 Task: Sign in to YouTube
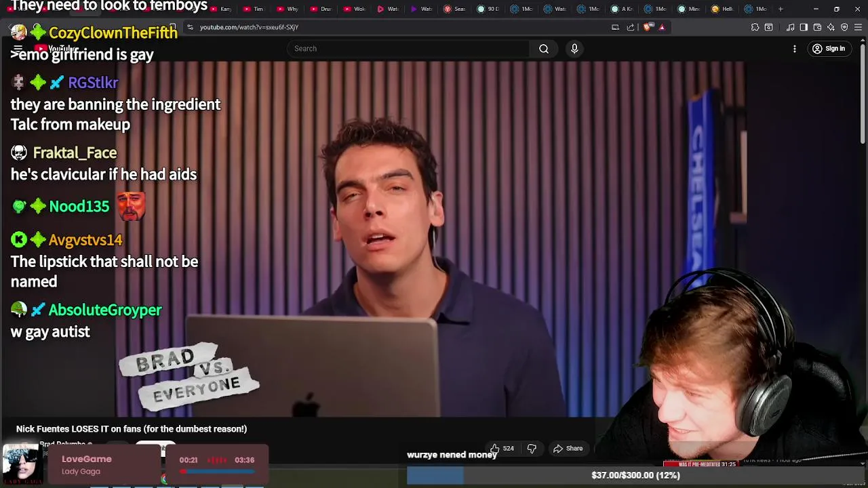pyautogui.click(x=829, y=48)
